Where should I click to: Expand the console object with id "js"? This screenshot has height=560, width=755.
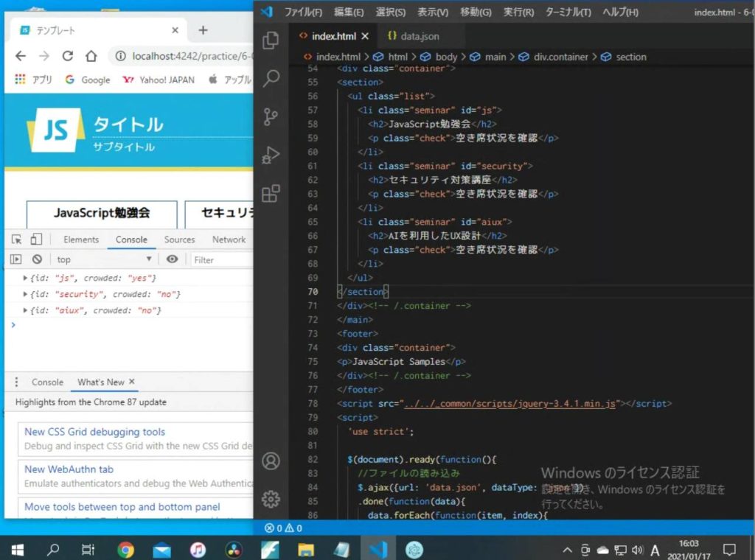25,278
